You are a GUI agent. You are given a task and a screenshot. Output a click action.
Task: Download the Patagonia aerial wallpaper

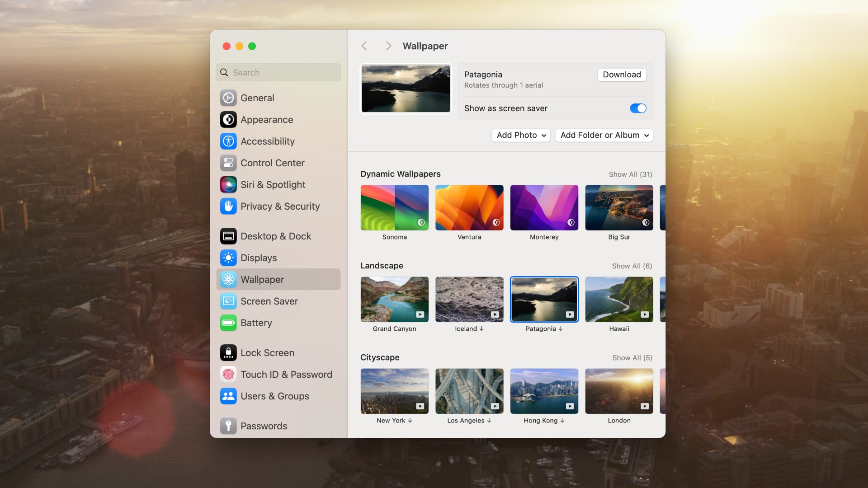coord(622,75)
